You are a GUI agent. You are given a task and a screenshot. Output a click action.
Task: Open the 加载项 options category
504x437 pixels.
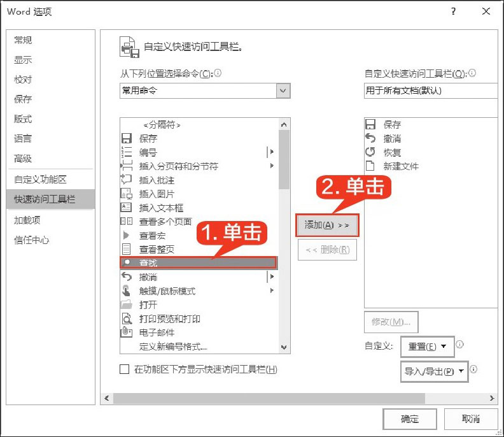coord(27,220)
